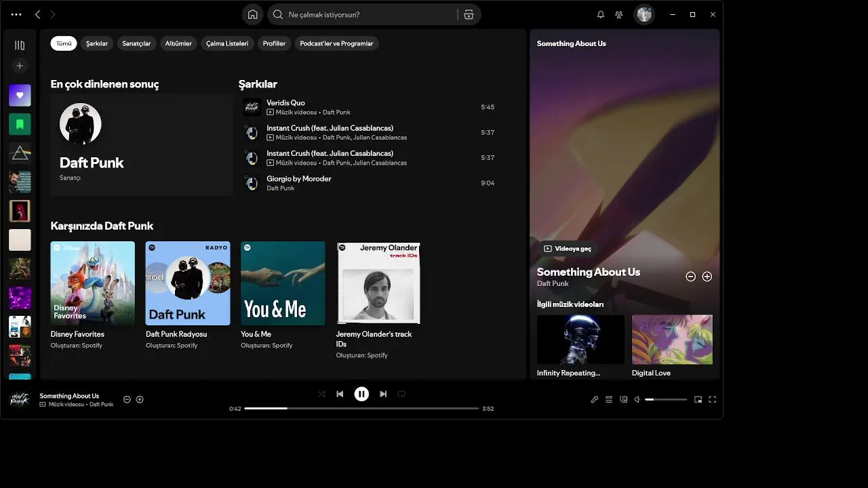Image resolution: width=868 pixels, height=488 pixels.
Task: Open the bottom bar album cover thumbnail
Action: click(20, 400)
